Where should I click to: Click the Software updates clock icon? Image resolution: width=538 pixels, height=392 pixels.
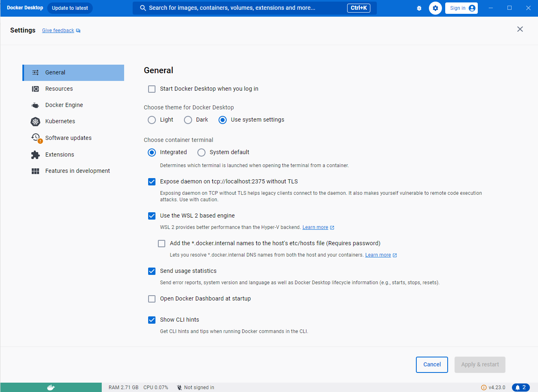click(x=36, y=137)
